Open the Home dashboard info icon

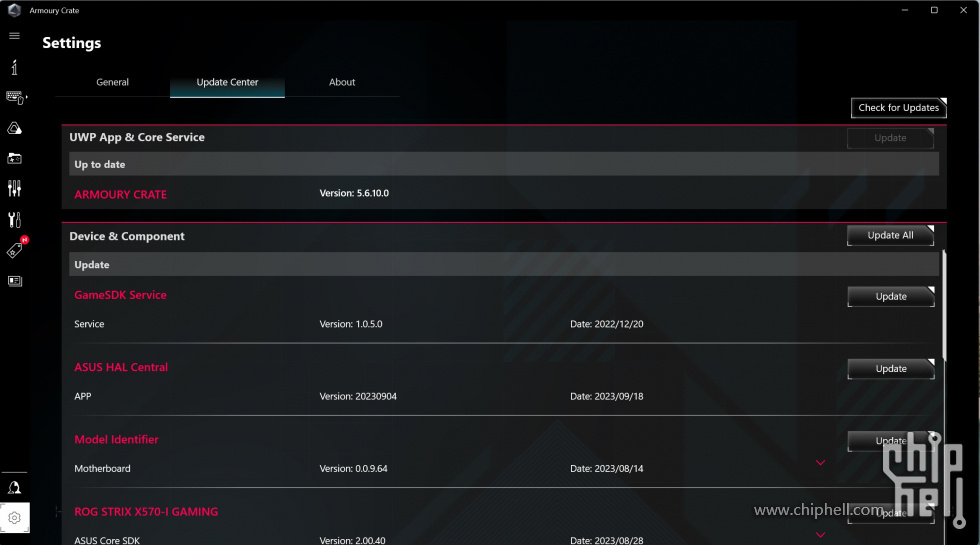(14, 67)
